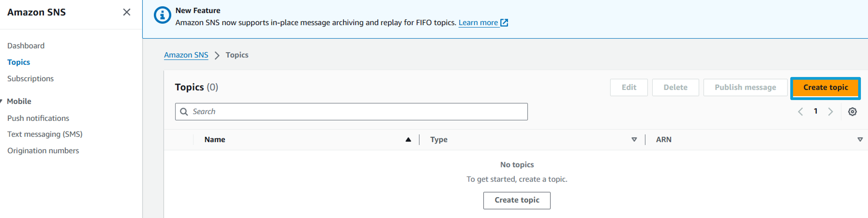Screen dimensions: 868x218
Task: Click the Edit button
Action: click(629, 87)
